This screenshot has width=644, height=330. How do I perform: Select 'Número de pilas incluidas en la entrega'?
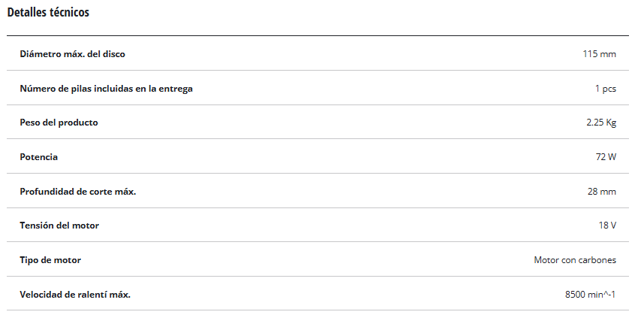(x=106, y=89)
